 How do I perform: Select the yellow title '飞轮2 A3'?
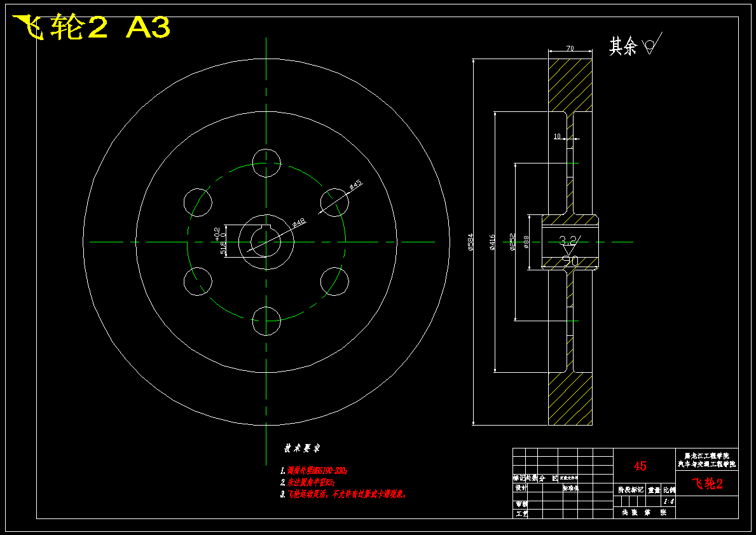(x=91, y=27)
